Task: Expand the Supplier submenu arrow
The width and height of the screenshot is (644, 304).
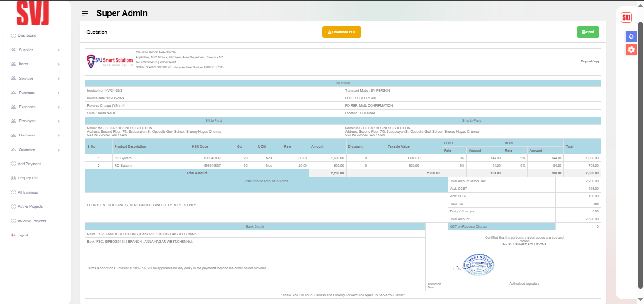Action: tap(59, 50)
